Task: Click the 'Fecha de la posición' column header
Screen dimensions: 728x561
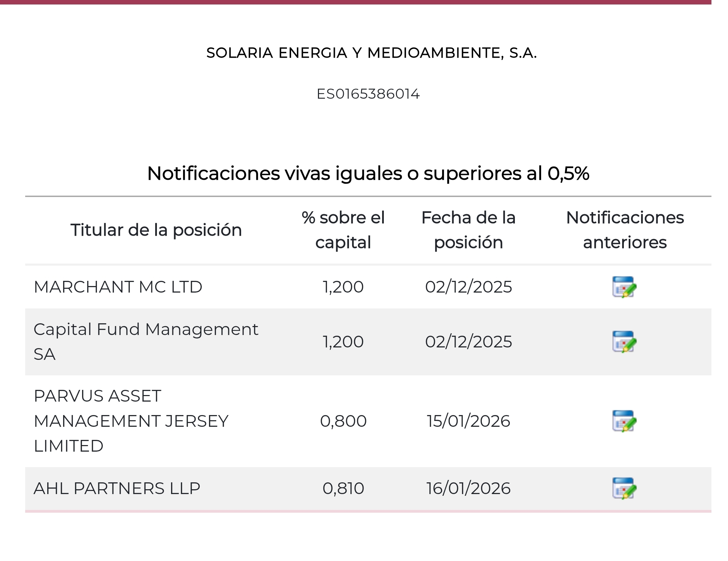Action: point(468,230)
